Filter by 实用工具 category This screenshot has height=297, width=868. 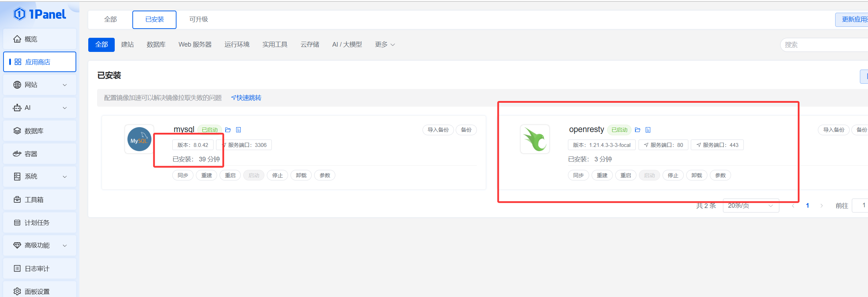(275, 44)
